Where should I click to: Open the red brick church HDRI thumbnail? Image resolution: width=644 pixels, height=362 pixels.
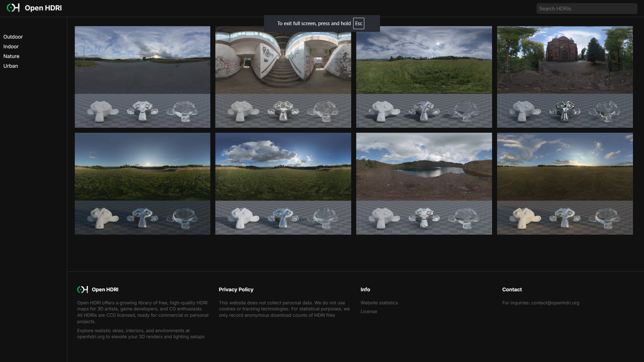pyautogui.click(x=565, y=77)
